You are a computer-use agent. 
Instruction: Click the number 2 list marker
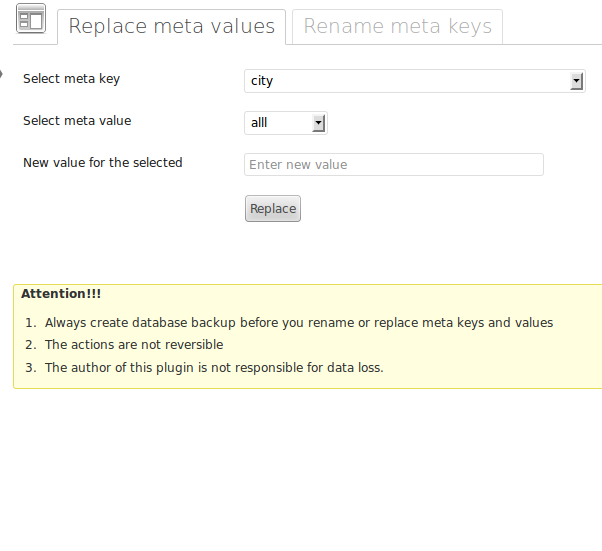31,345
